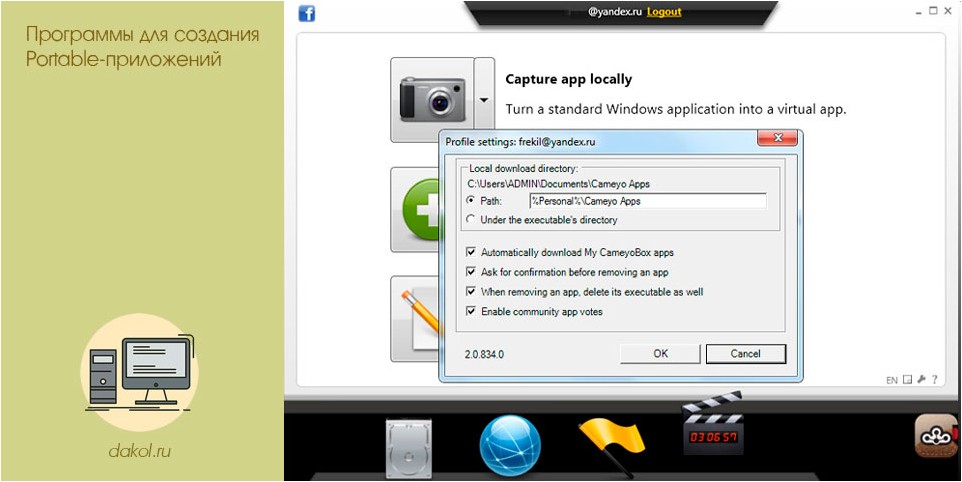Click the C:\Users\ADMIN\Documents\Cameyo Apps path text
This screenshot has height=482, width=962.
tap(558, 183)
